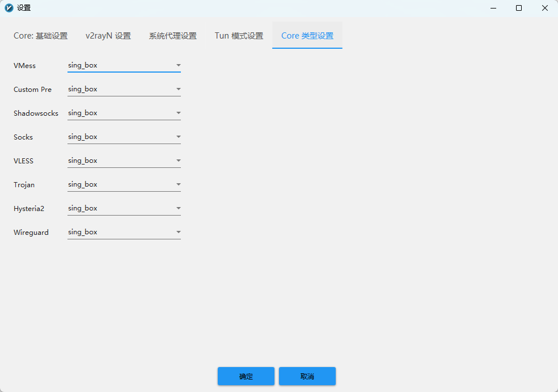Switch to the v2rayN 设置 tab
This screenshot has height=392, width=558.
[108, 36]
